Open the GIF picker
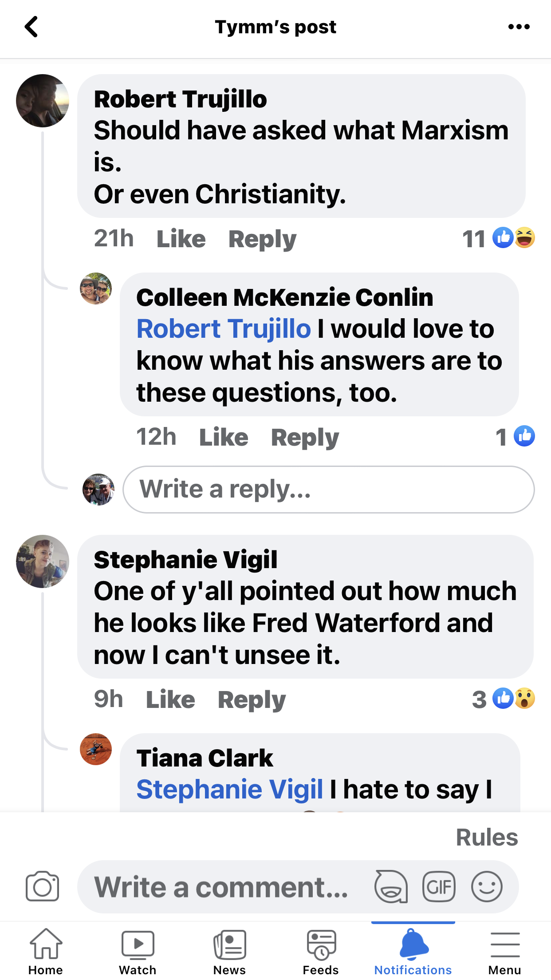The width and height of the screenshot is (551, 980). [x=439, y=887]
